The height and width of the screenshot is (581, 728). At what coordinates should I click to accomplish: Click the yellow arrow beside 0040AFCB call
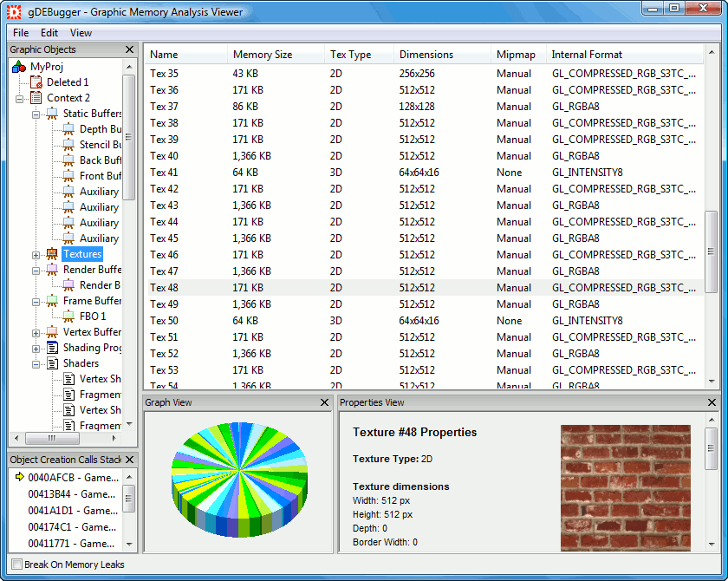(18, 477)
